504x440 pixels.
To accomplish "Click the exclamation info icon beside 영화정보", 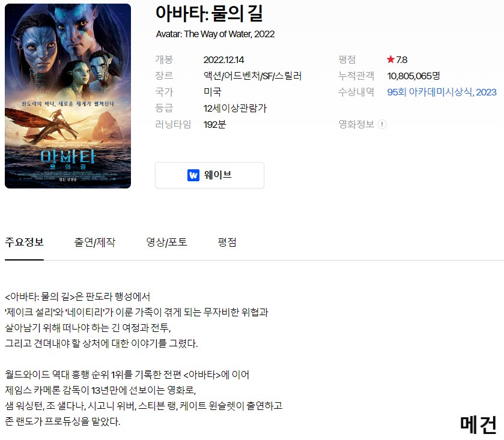I will 382,124.
